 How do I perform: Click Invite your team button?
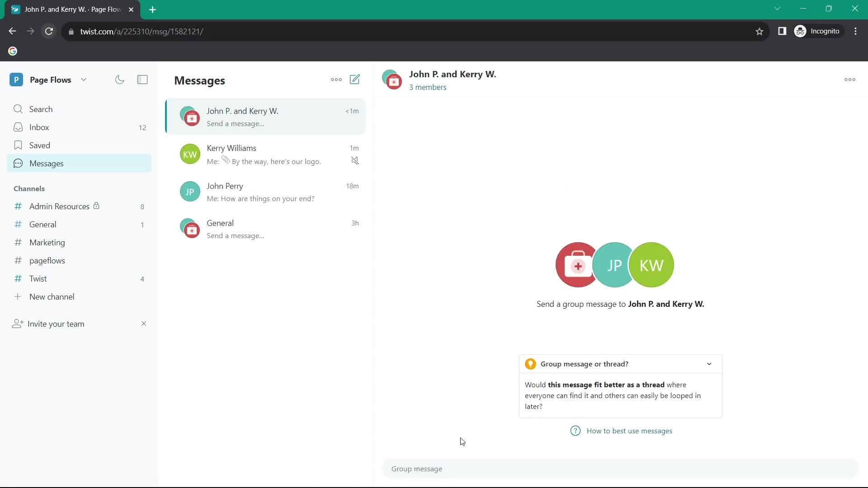point(56,324)
